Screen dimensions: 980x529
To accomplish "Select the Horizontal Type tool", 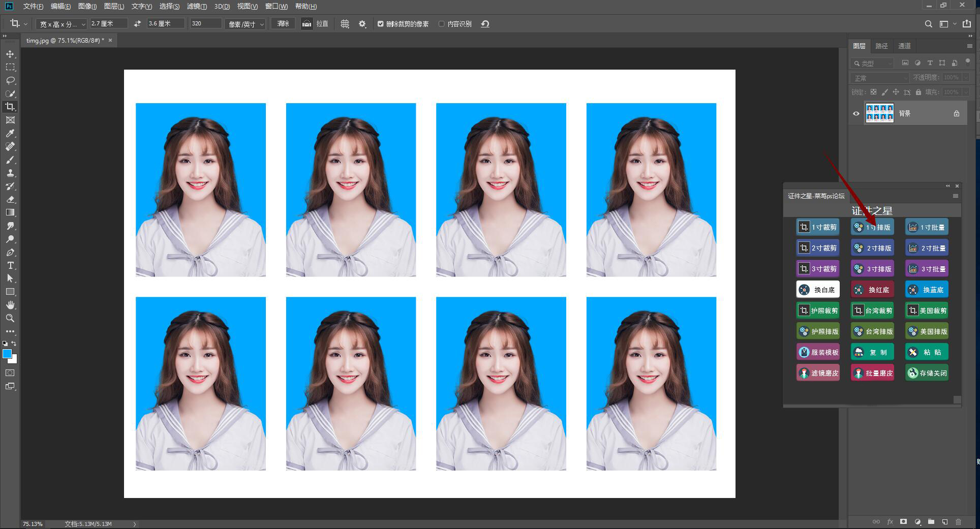I will 10,265.
